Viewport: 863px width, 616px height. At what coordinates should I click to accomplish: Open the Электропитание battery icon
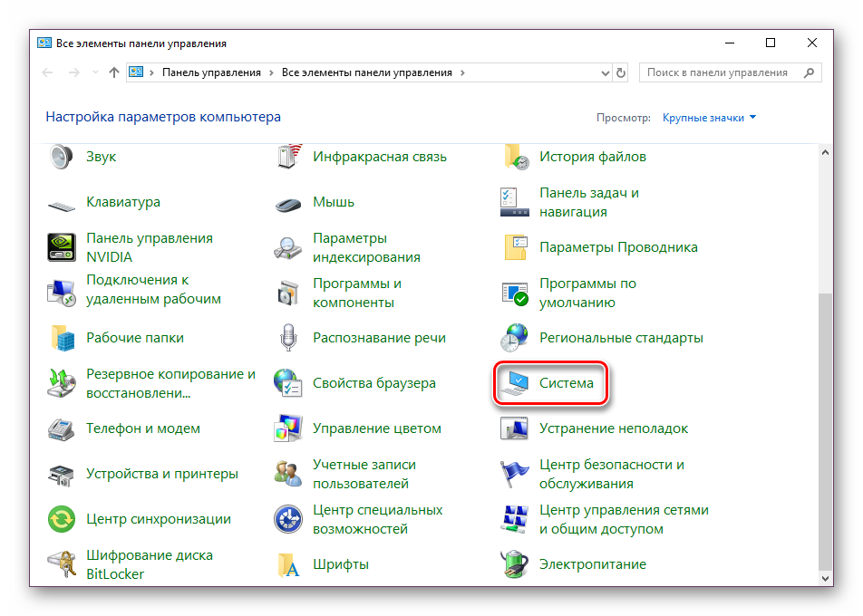(x=514, y=564)
